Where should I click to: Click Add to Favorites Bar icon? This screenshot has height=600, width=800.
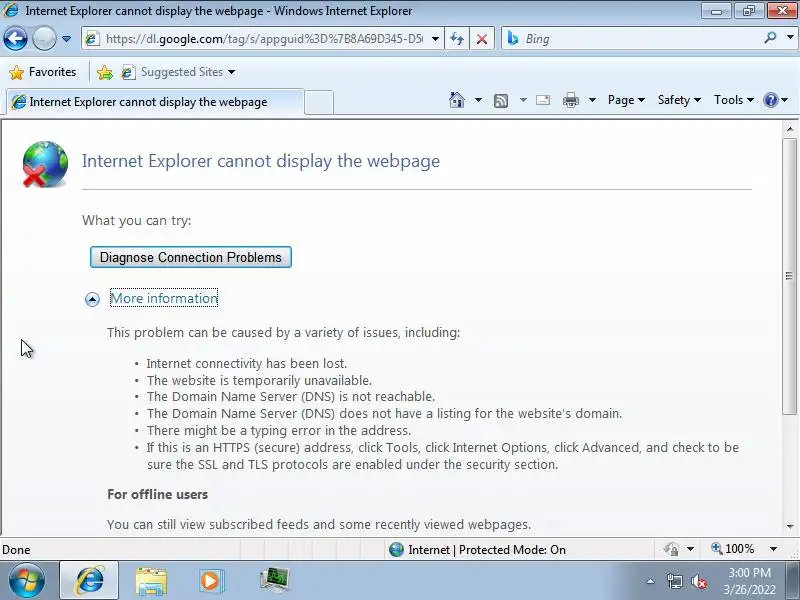click(105, 72)
